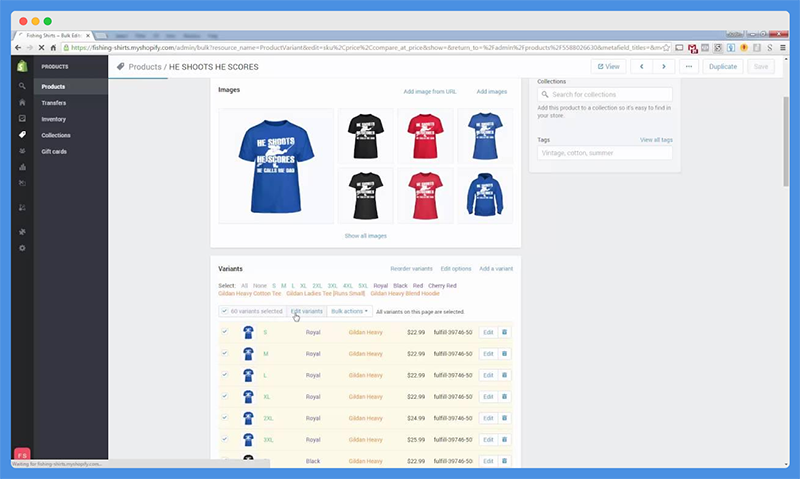Delete the 2XL Royal variant with trash icon

click(505, 418)
